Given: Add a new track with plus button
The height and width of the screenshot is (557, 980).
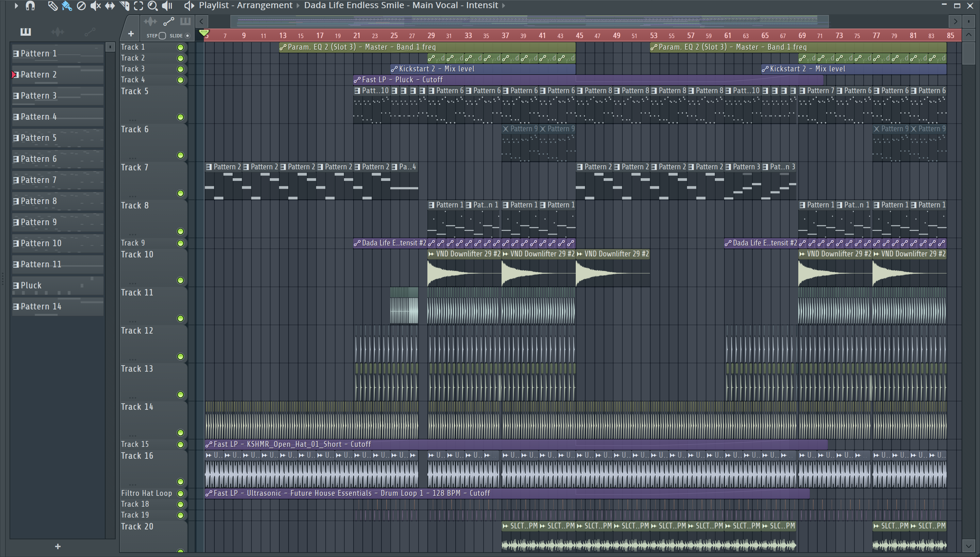Looking at the screenshot, I should tap(131, 34).
